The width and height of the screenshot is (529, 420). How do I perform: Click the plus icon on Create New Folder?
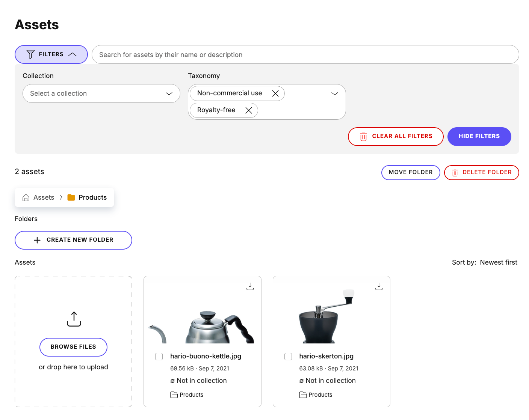(x=37, y=240)
